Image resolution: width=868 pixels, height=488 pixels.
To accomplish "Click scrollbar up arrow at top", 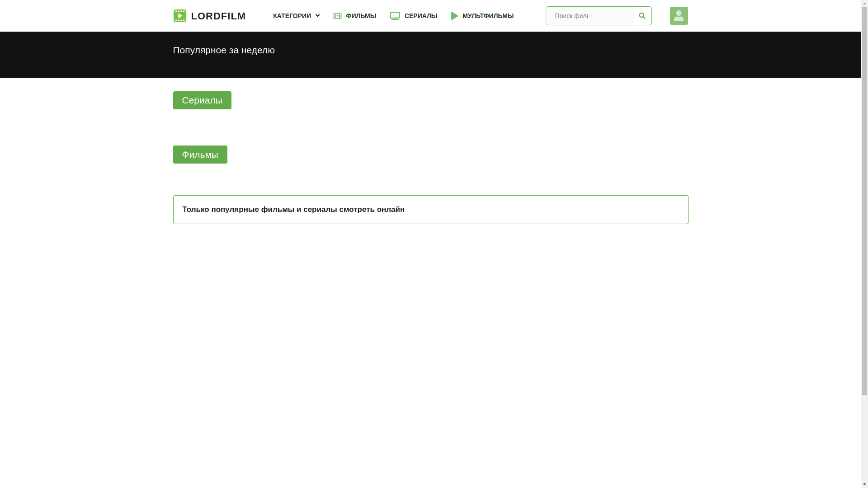I will pyautogui.click(x=864, y=3).
